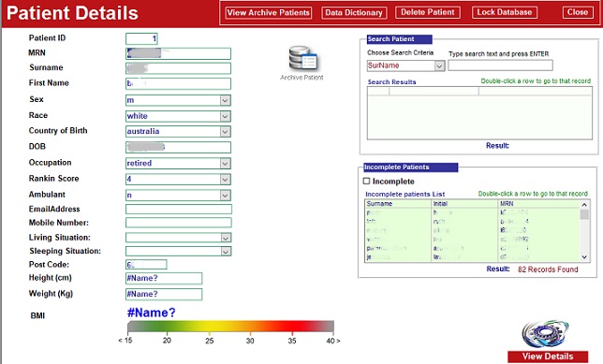
Task: Click the search text input field
Action: coord(500,66)
